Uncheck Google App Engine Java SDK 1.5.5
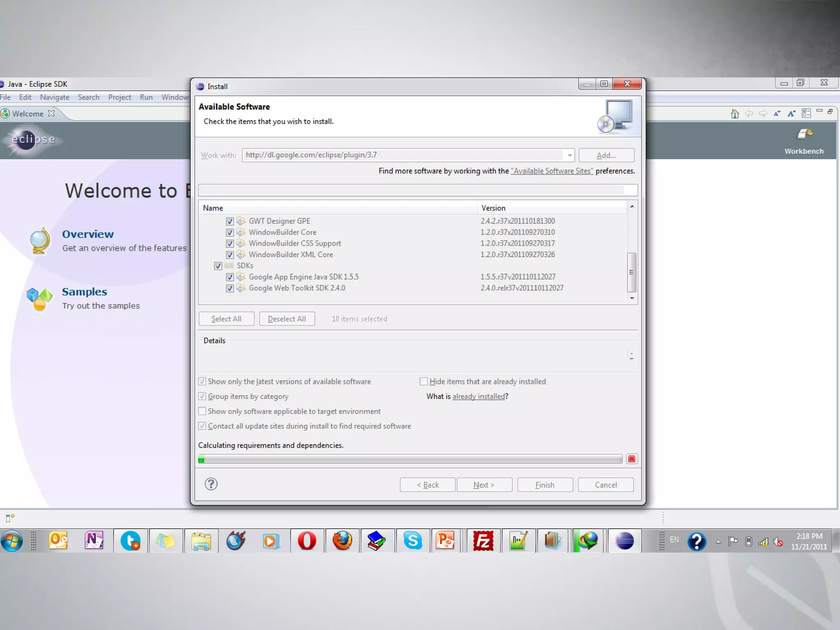The width and height of the screenshot is (840, 630). coord(230,277)
